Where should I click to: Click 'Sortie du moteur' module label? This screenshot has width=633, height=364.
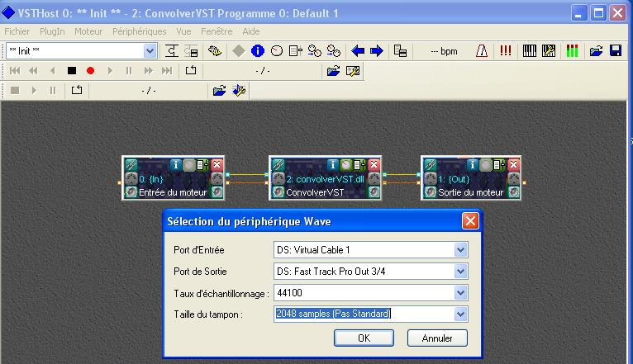[471, 192]
